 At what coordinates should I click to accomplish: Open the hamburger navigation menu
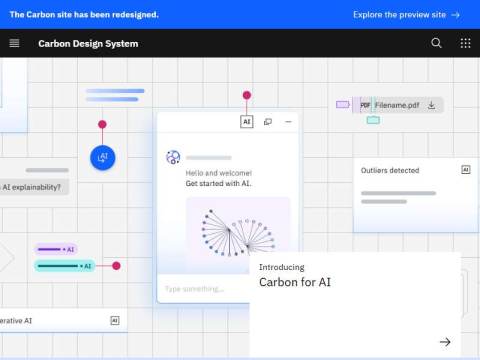click(x=14, y=43)
